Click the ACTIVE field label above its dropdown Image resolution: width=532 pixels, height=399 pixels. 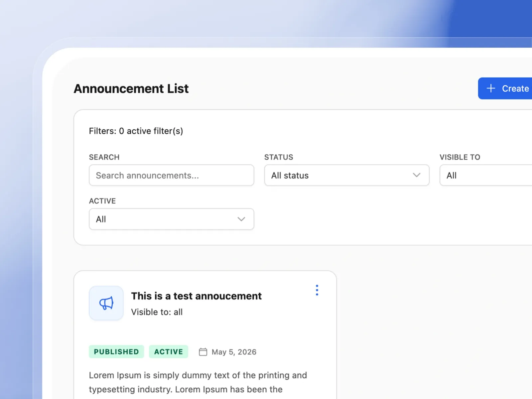pos(102,201)
